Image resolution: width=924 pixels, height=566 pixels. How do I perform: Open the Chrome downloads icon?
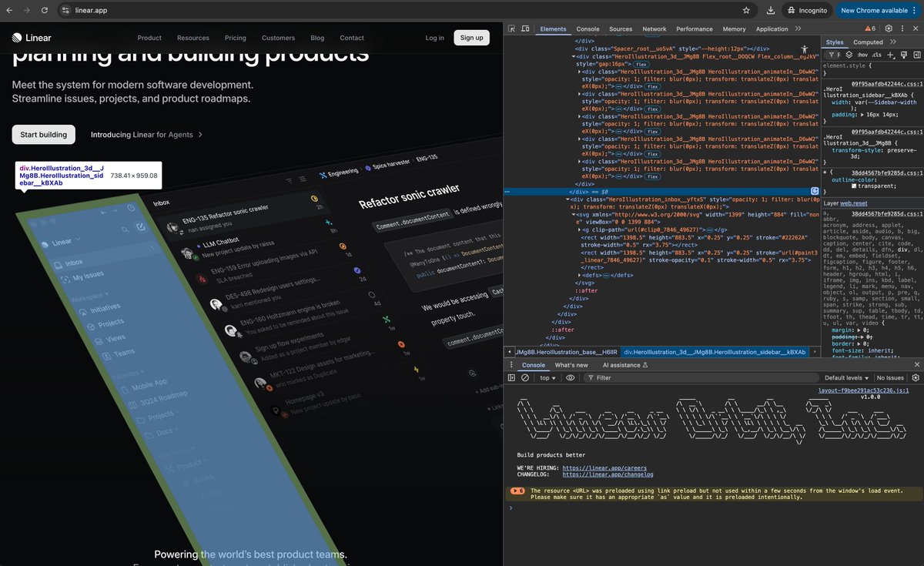point(771,10)
